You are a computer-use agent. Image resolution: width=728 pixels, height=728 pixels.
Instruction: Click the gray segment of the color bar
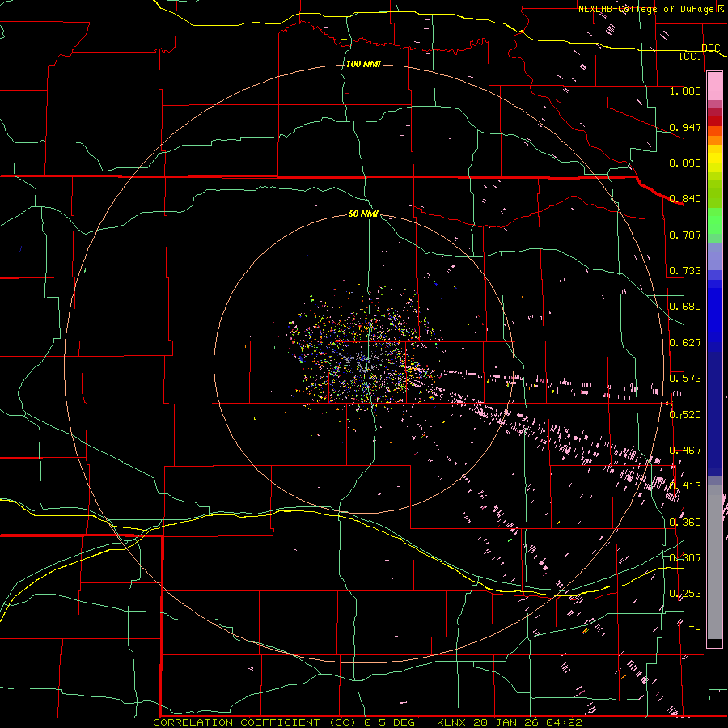coord(714,562)
